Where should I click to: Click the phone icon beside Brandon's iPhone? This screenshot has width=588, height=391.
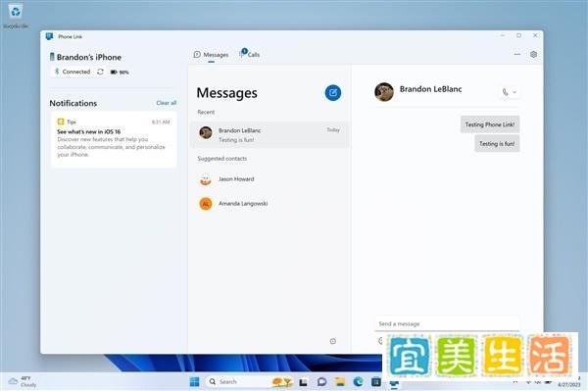(52, 57)
